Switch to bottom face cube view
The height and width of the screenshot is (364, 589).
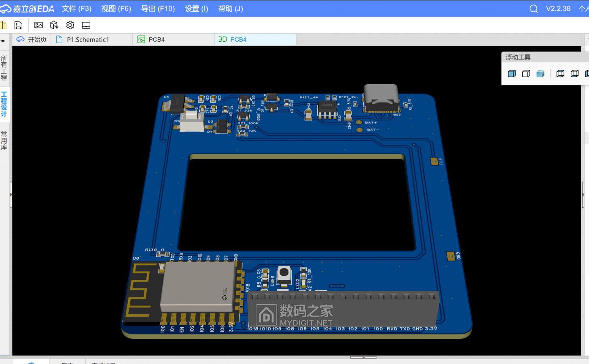pyautogui.click(x=574, y=74)
